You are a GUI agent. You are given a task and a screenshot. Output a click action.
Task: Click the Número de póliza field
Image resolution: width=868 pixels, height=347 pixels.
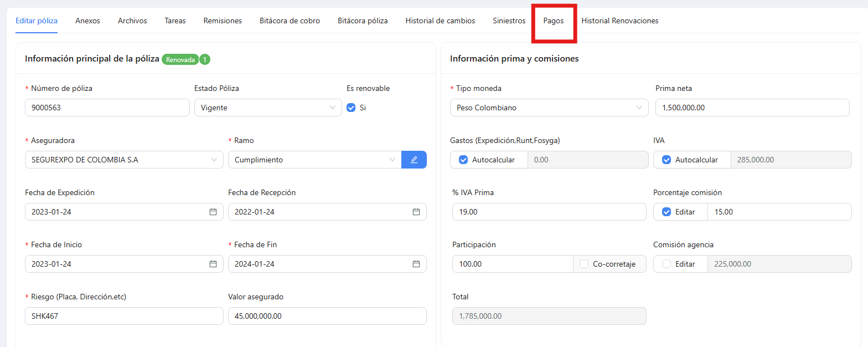(x=107, y=108)
